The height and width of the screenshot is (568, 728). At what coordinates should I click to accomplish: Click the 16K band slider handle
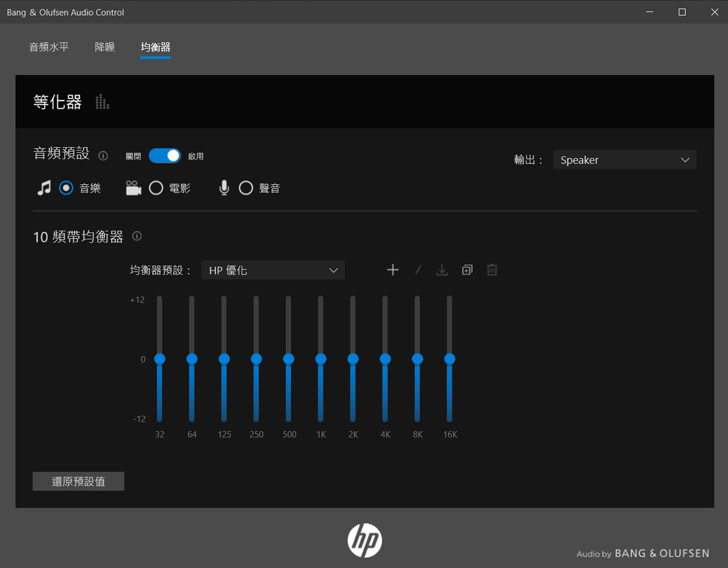pos(449,359)
